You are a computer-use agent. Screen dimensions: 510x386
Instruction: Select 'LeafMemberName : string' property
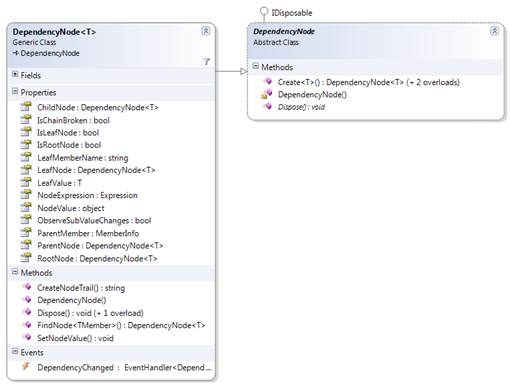[83, 158]
